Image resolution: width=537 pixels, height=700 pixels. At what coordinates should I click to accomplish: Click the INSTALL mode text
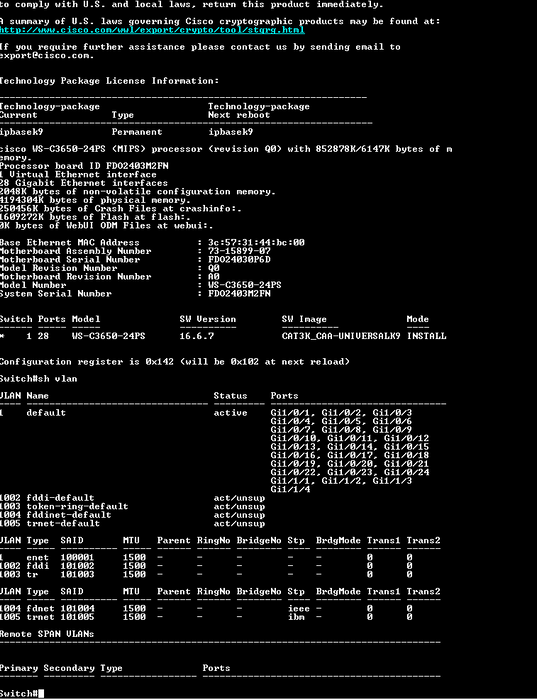tap(426, 336)
